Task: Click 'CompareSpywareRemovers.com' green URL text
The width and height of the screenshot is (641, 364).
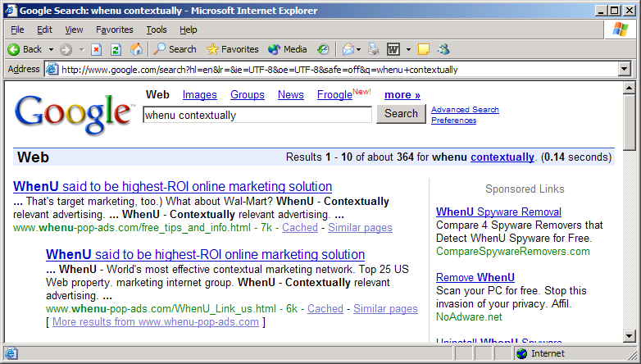Action: coord(513,251)
